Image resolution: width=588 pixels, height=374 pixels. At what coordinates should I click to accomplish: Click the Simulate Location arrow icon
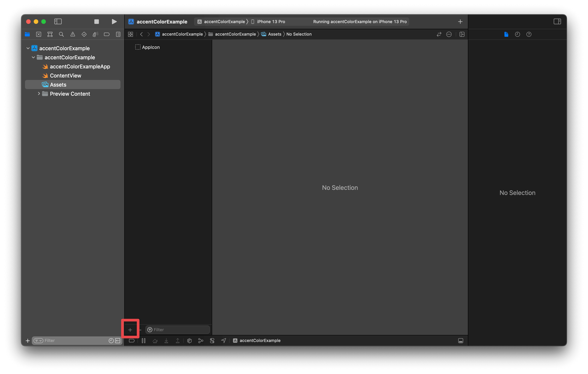click(x=223, y=340)
